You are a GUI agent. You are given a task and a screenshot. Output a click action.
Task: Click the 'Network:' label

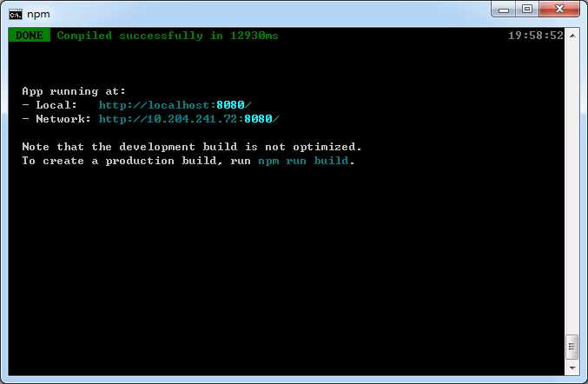[x=63, y=119]
